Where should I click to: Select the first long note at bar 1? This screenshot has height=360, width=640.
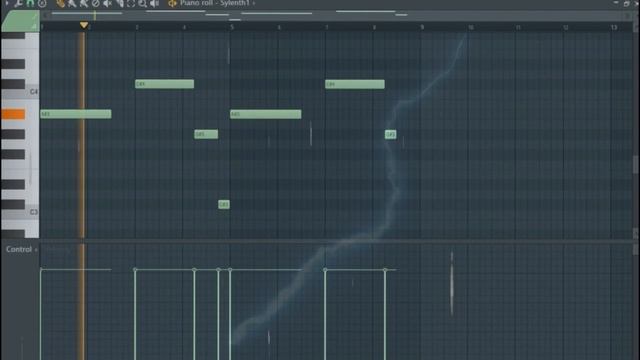(76, 114)
